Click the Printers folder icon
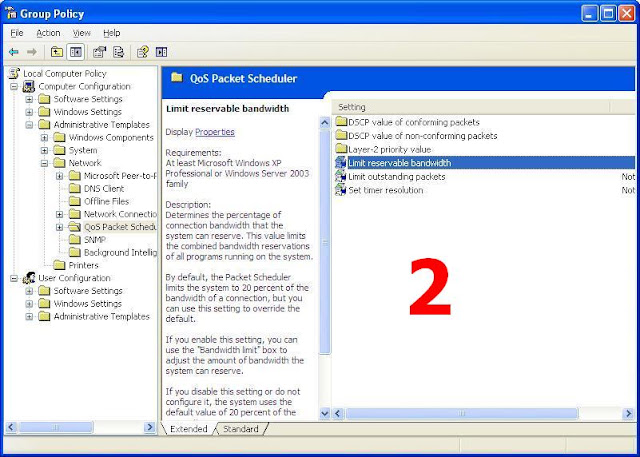The image size is (640, 457). [x=60, y=265]
